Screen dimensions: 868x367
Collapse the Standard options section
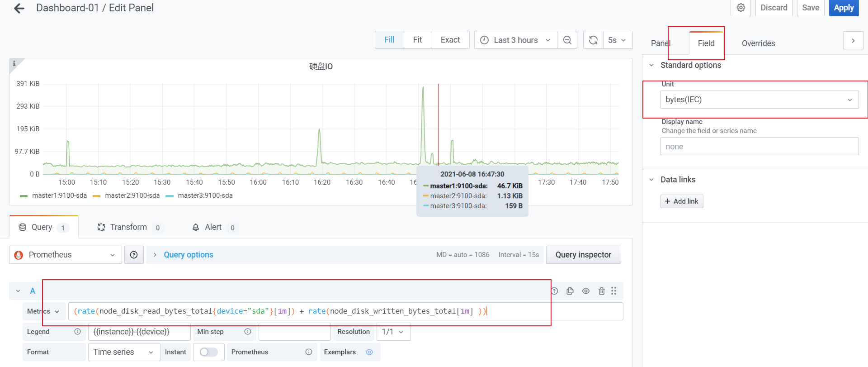(651, 65)
